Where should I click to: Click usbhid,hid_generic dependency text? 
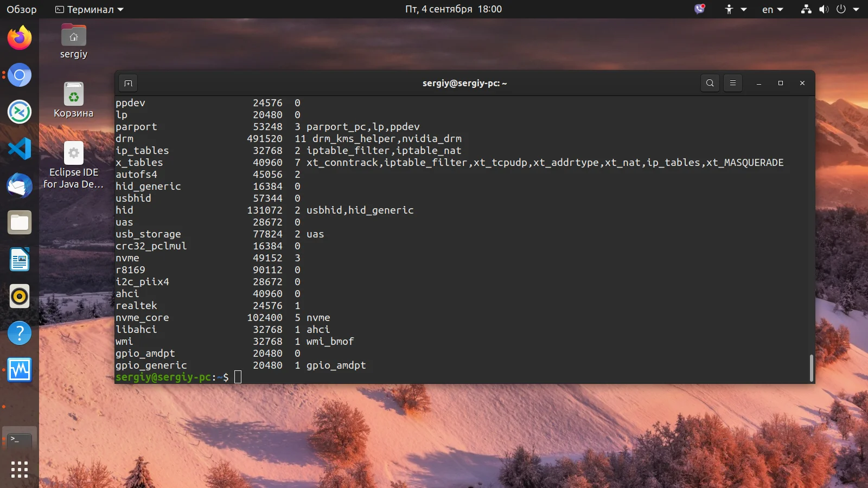360,210
